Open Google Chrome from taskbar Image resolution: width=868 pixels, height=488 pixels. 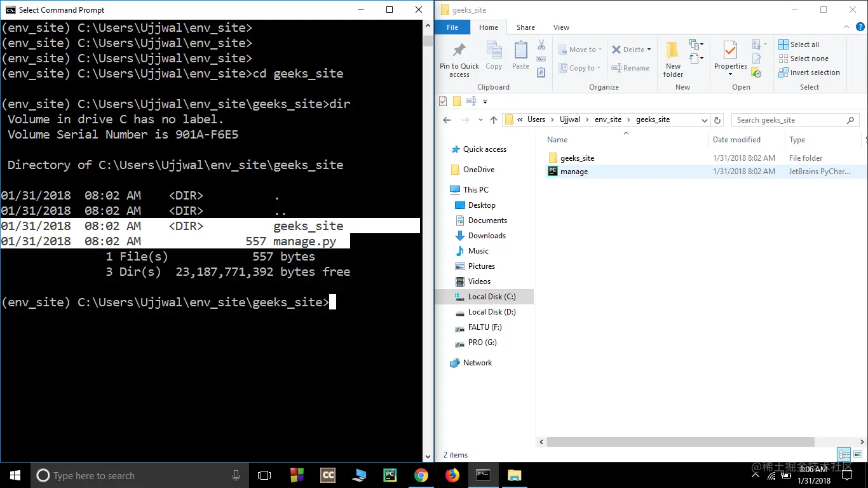(x=421, y=475)
